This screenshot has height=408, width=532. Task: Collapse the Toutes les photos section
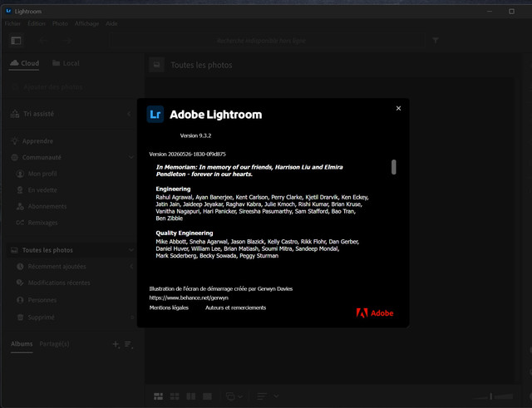click(x=131, y=250)
